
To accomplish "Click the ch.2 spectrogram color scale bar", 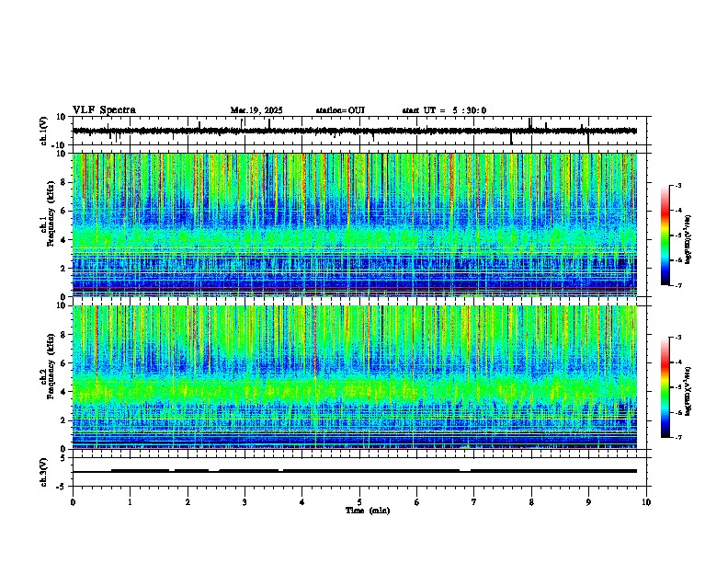I will coord(665,387).
